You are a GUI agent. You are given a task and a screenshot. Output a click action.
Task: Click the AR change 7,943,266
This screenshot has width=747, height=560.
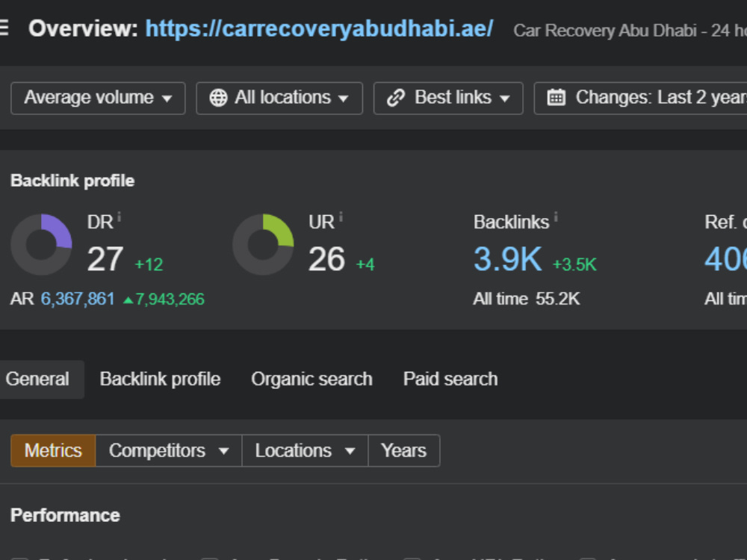164,299
